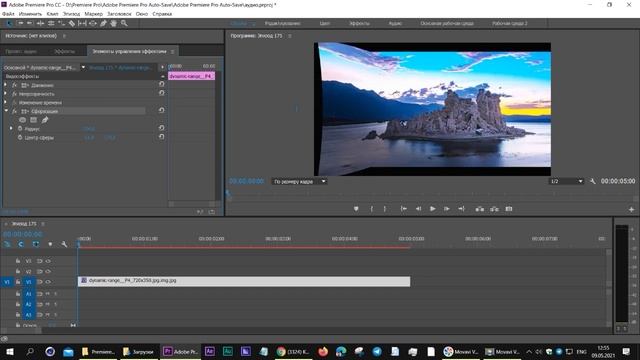Open the Клип menu
The width and height of the screenshot is (640, 360).
pos(52,14)
